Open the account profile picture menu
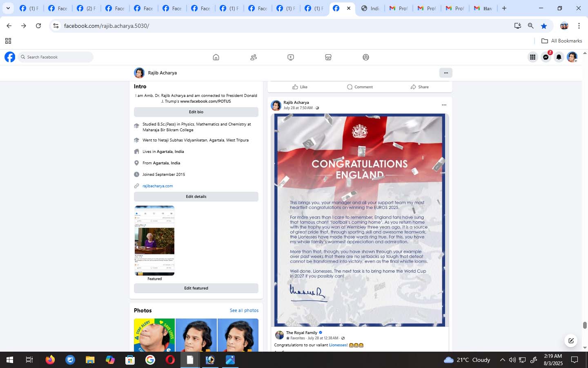The height and width of the screenshot is (368, 588). 572,57
